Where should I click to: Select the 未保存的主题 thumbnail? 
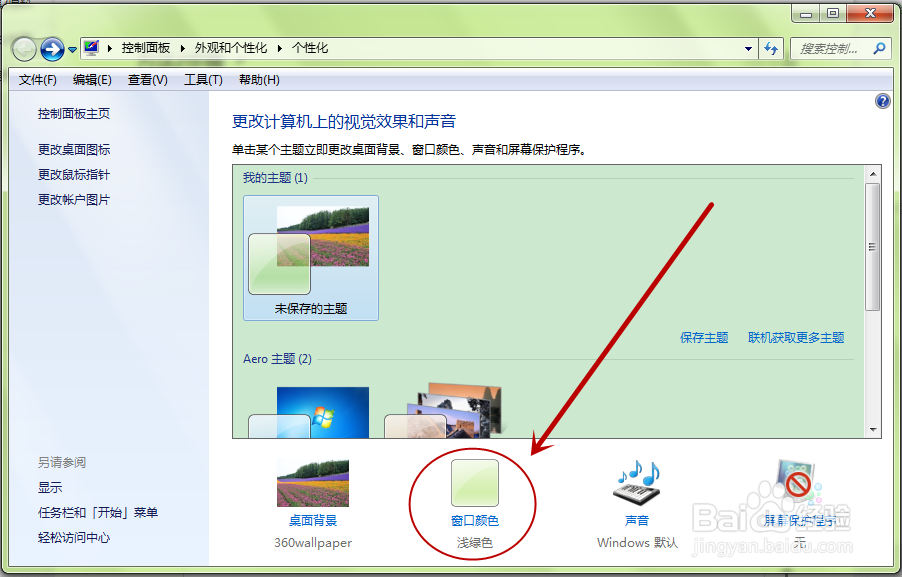tap(310, 250)
